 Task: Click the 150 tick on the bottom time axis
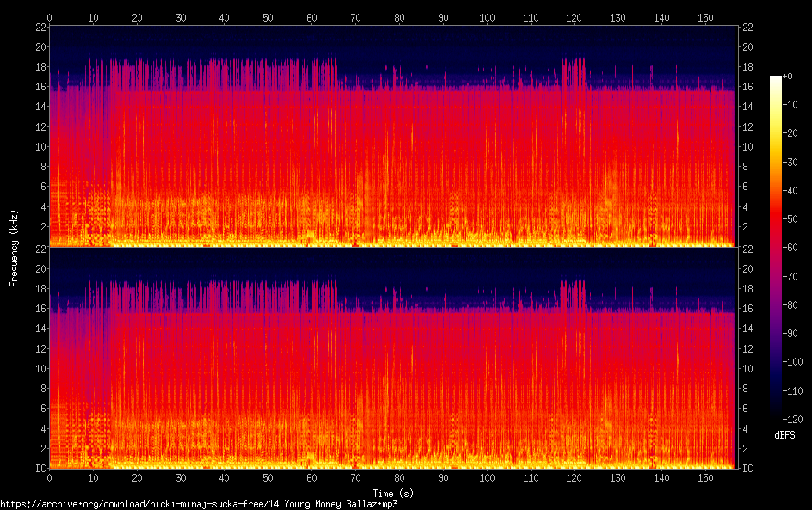tap(705, 478)
